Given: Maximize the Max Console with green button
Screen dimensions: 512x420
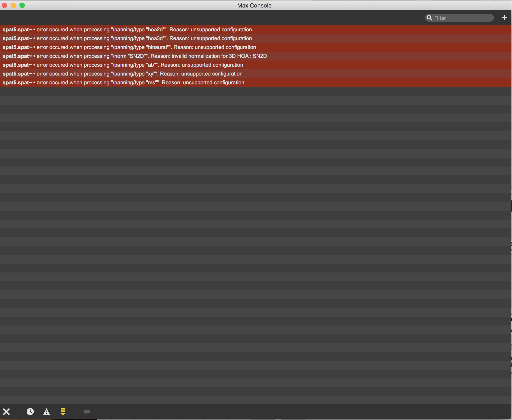Looking at the screenshot, I should 22,5.
